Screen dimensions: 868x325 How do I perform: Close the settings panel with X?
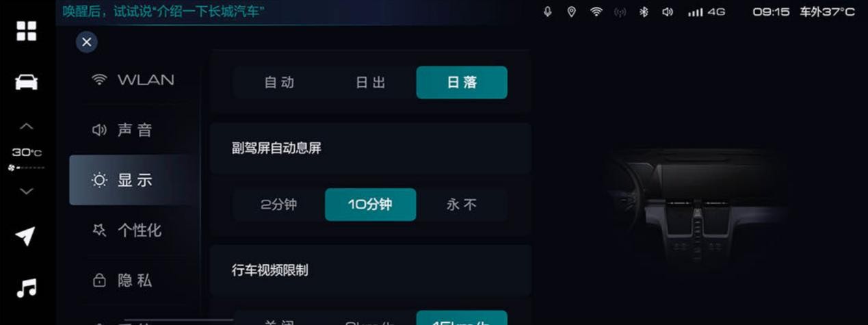86,42
